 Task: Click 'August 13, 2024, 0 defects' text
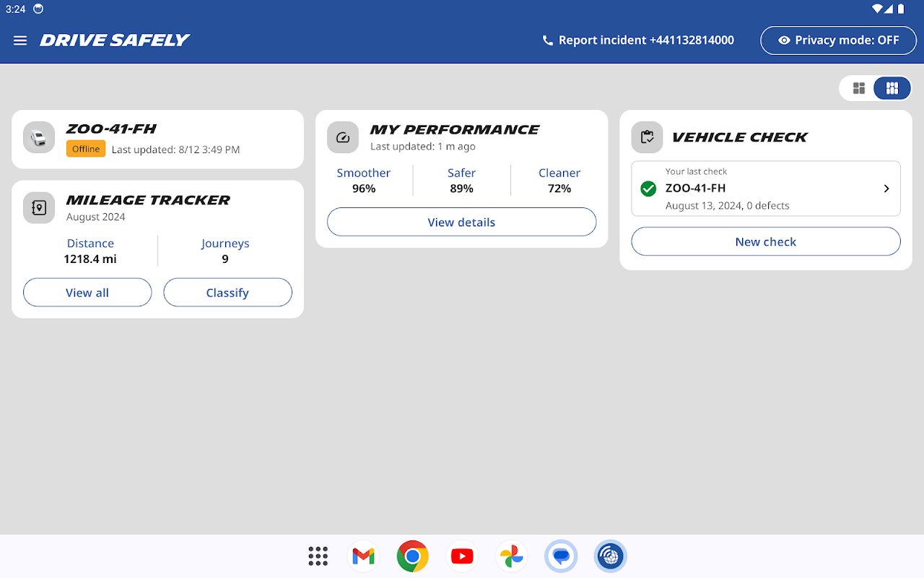pyautogui.click(x=728, y=206)
